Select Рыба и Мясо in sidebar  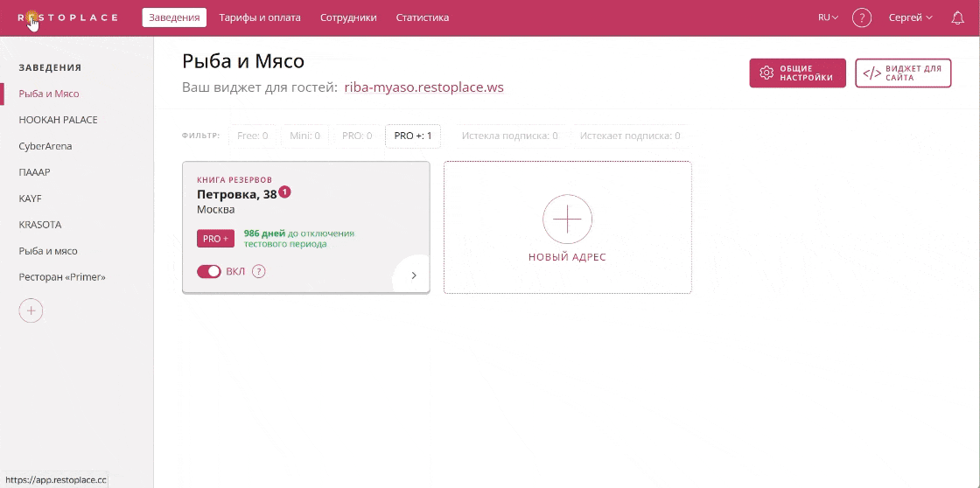[x=49, y=94]
